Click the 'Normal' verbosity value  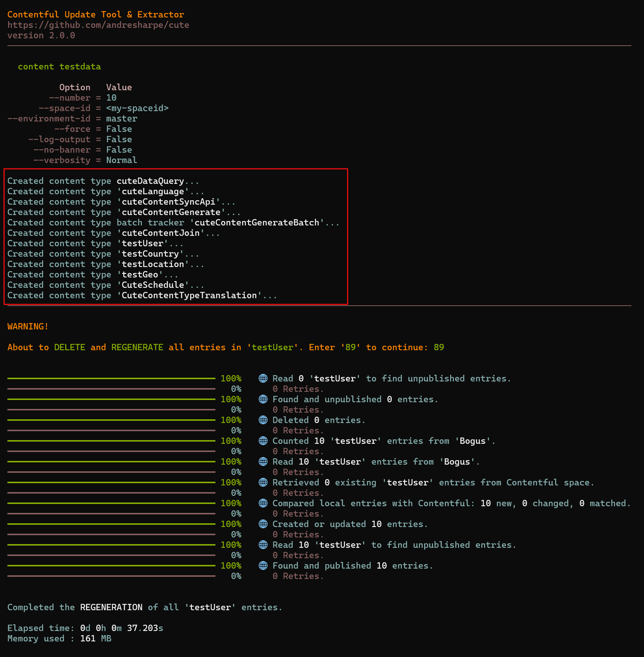(x=122, y=160)
